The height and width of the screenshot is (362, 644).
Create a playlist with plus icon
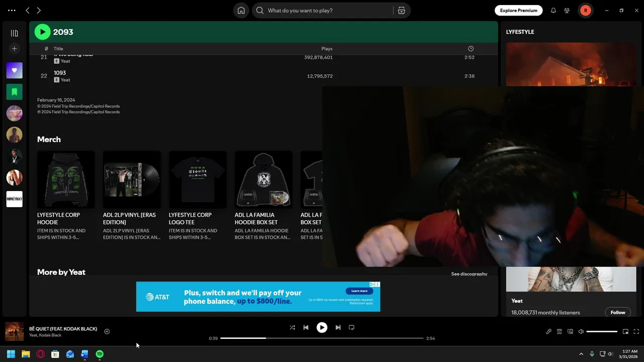[x=14, y=49]
